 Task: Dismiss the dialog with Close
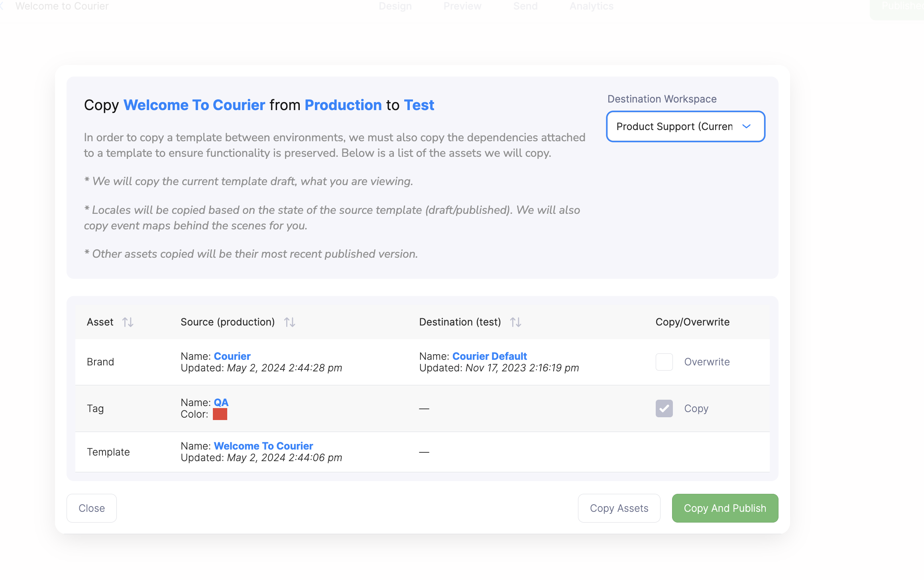tap(91, 508)
